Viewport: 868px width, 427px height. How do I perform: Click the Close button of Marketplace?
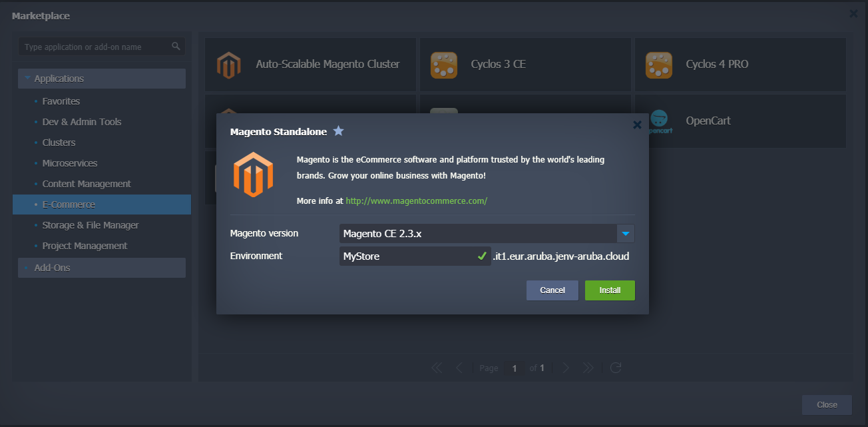point(827,405)
